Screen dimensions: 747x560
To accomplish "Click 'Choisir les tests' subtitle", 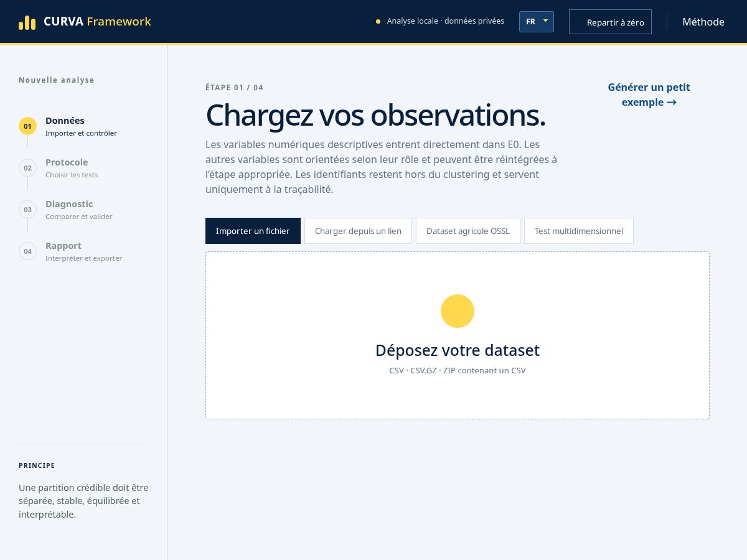I will (x=72, y=175).
